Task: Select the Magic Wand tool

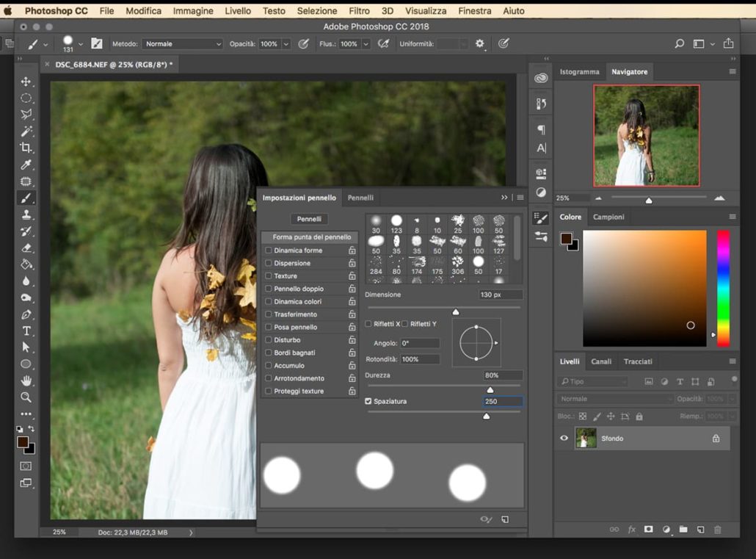Action: click(26, 131)
